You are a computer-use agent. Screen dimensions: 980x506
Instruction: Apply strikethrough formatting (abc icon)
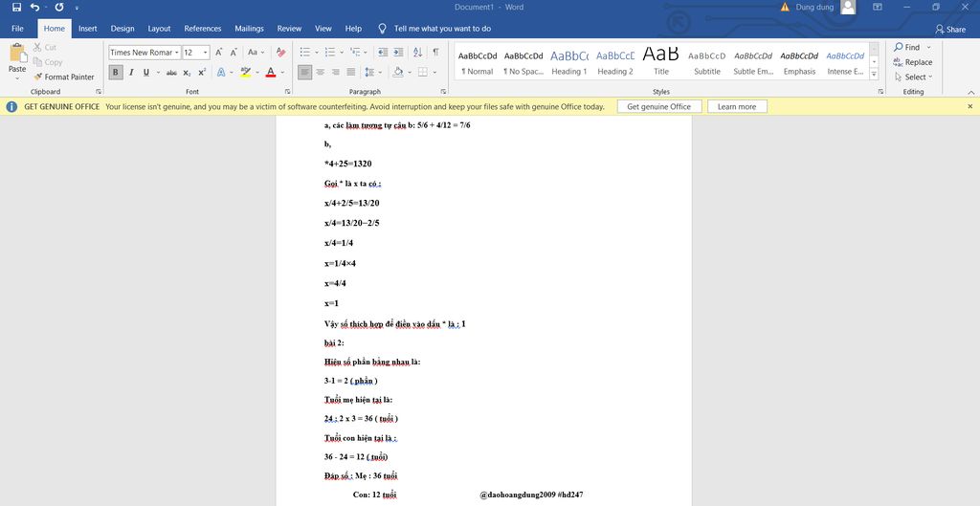tap(171, 73)
